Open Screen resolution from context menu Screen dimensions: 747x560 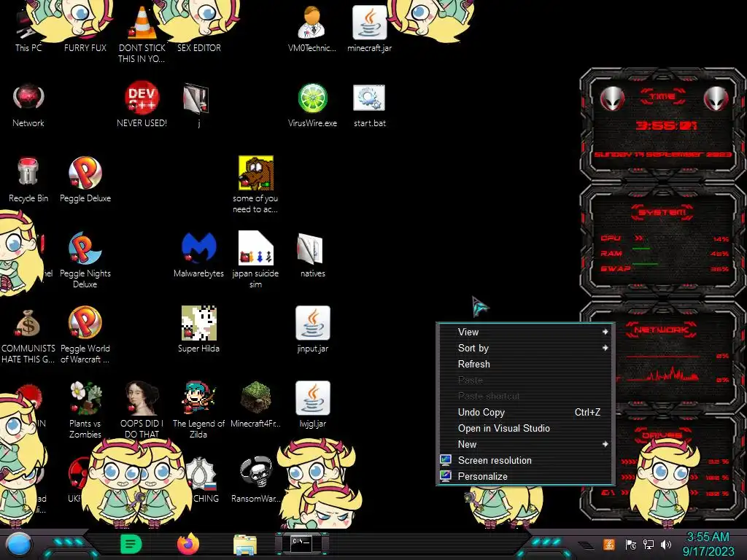click(x=525, y=461)
